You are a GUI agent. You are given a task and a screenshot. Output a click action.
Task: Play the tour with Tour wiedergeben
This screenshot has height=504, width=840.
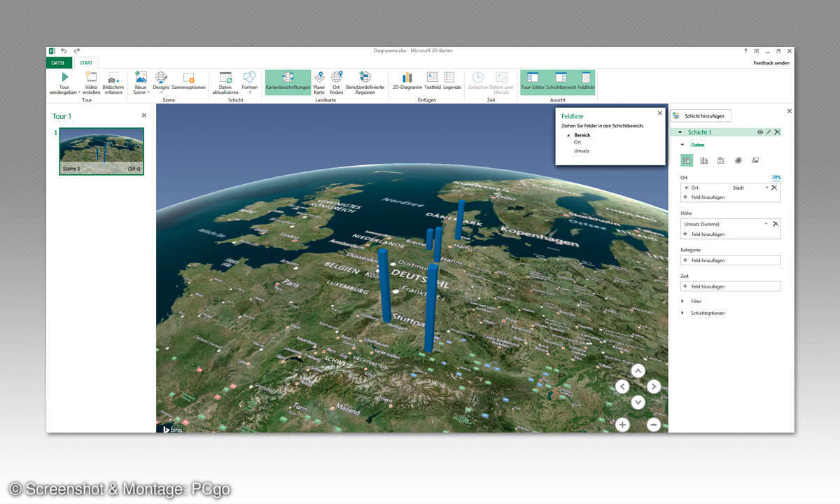point(64,83)
